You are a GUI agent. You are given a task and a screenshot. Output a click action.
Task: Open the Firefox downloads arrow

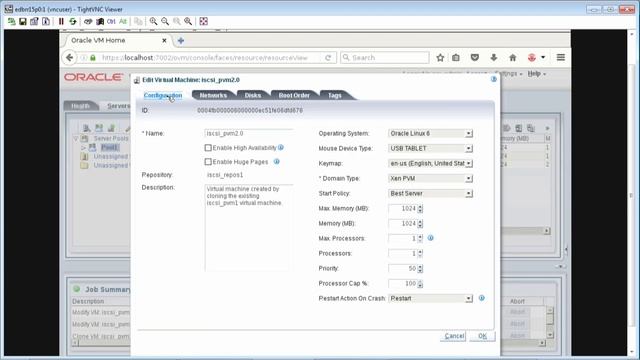[493, 58]
